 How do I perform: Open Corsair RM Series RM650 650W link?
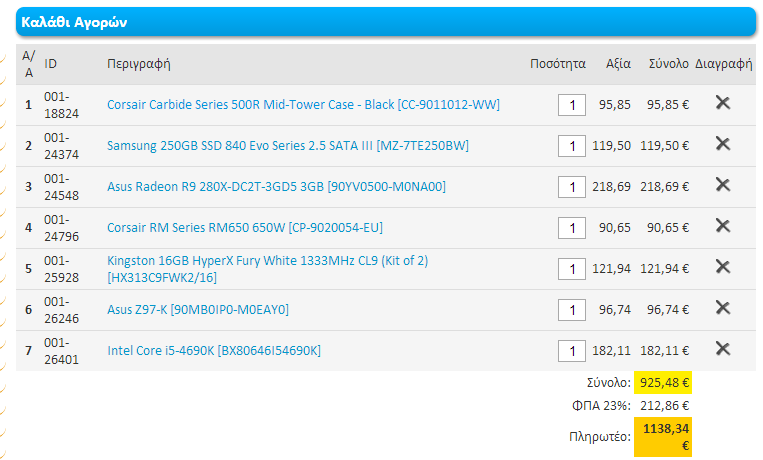pos(245,227)
